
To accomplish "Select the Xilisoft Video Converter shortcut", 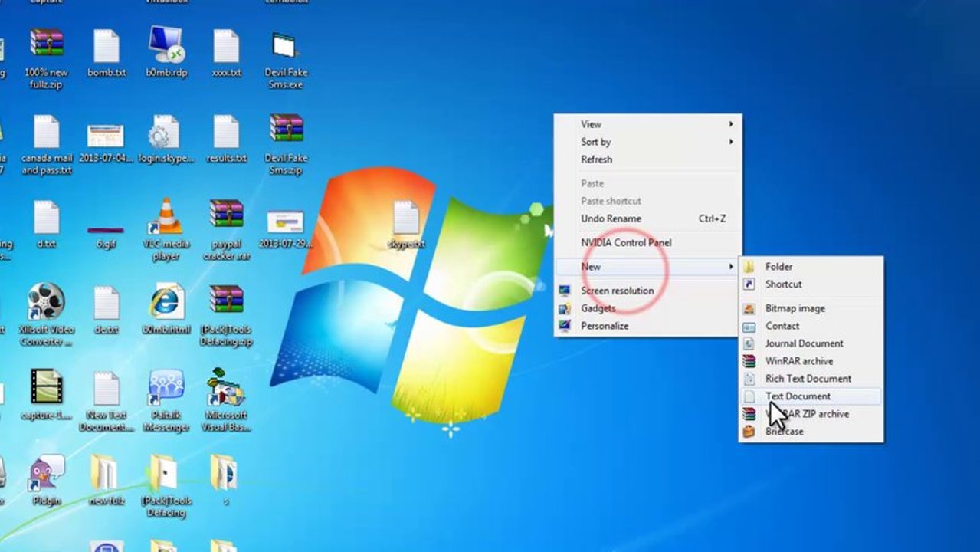I will (x=46, y=301).
